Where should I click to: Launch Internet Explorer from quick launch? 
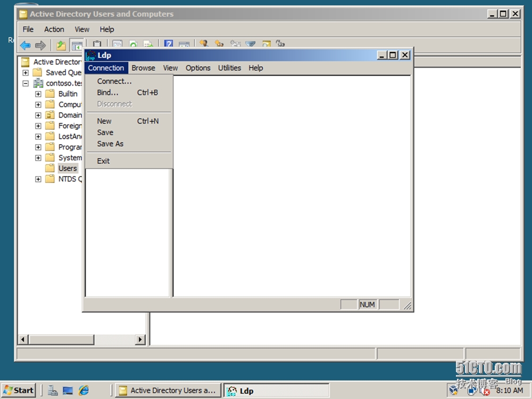[x=84, y=390]
